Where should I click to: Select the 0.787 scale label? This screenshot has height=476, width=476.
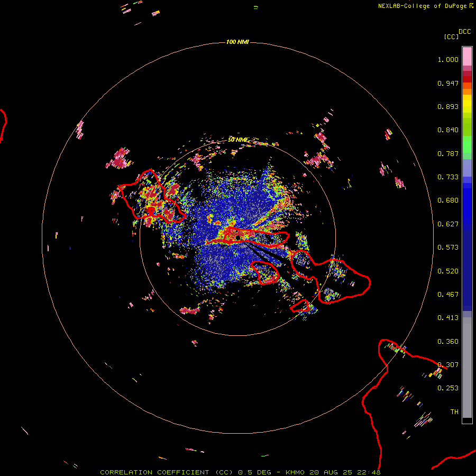tap(448, 153)
